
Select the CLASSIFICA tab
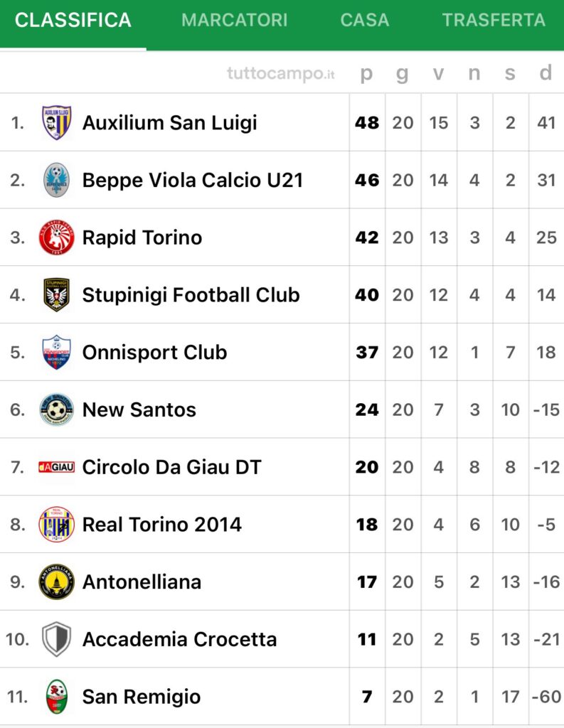(73, 20)
